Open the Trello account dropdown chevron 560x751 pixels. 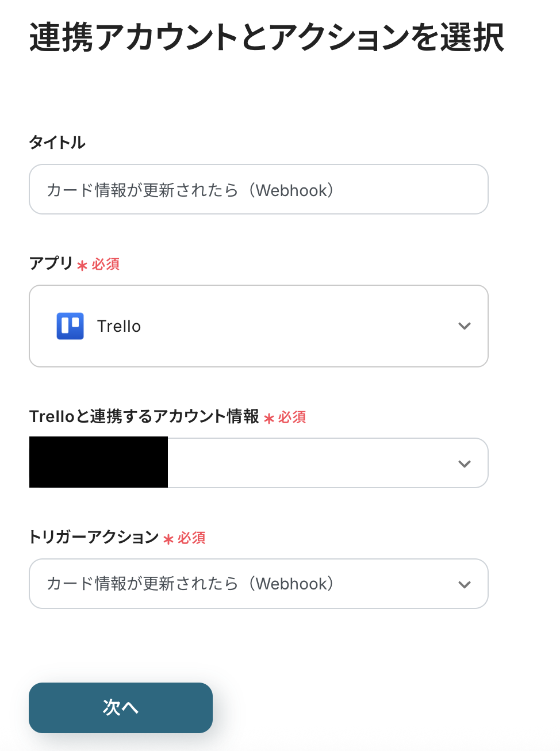point(465,463)
